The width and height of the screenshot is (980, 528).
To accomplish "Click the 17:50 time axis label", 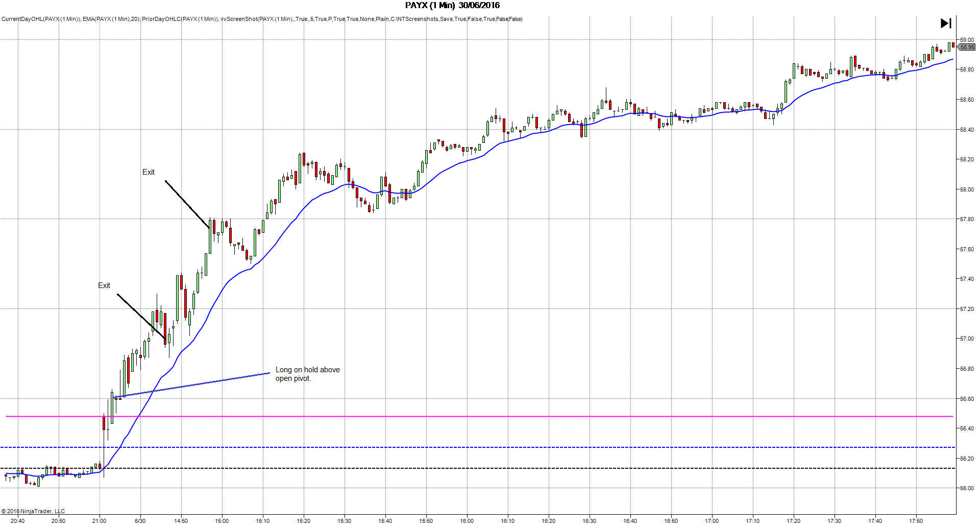I will 916,521.
